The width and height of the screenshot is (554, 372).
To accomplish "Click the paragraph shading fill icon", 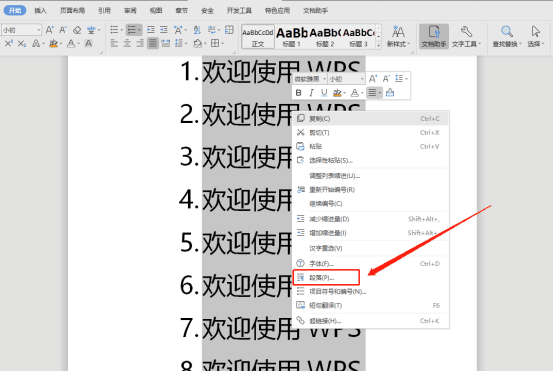I will pyautogui.click(x=198, y=43).
